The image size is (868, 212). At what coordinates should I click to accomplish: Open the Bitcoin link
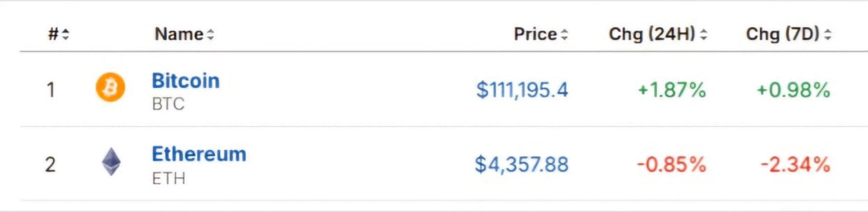point(186,81)
